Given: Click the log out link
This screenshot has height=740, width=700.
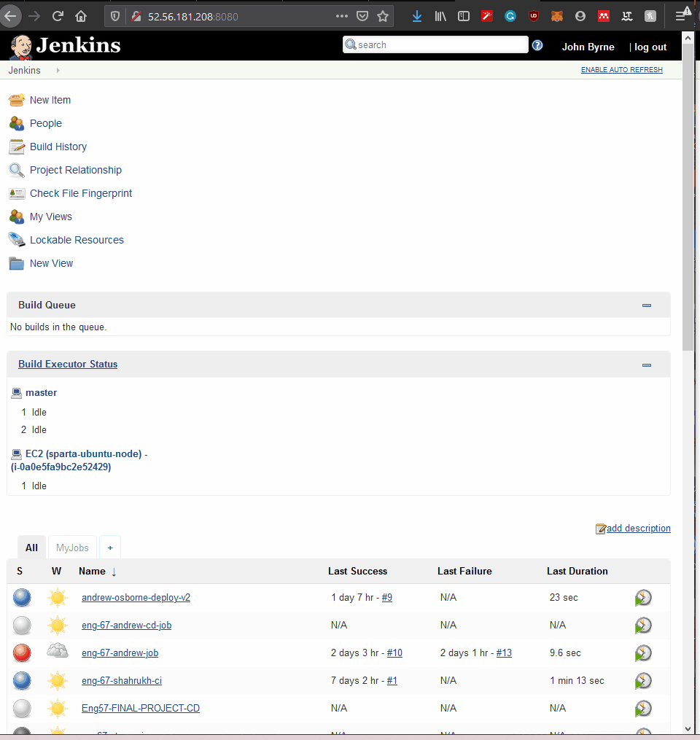Looking at the screenshot, I should pos(650,47).
